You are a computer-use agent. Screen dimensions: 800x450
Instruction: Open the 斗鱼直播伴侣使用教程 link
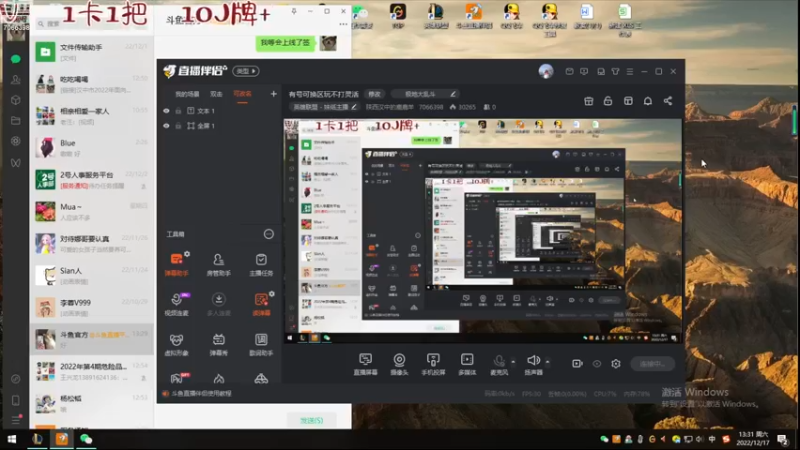tap(201, 393)
